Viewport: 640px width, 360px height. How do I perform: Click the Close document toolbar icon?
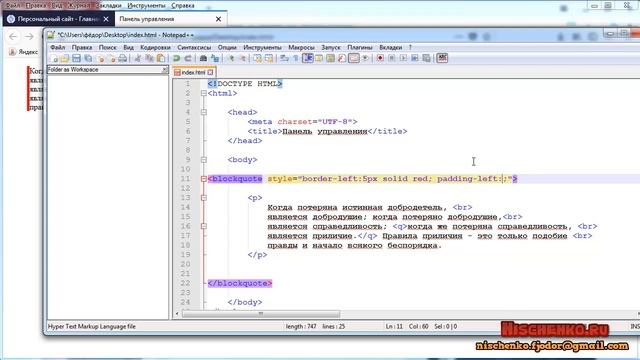pyautogui.click(x=101, y=58)
